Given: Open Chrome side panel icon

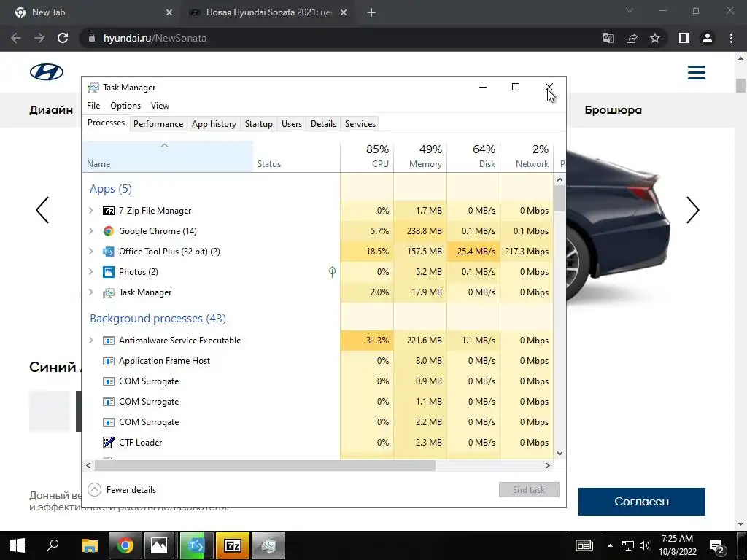Looking at the screenshot, I should click(x=684, y=38).
